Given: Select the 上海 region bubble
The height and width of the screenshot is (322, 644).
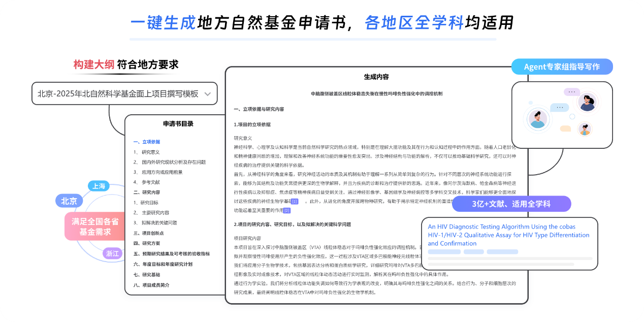Looking at the screenshot, I should pyautogui.click(x=99, y=186).
